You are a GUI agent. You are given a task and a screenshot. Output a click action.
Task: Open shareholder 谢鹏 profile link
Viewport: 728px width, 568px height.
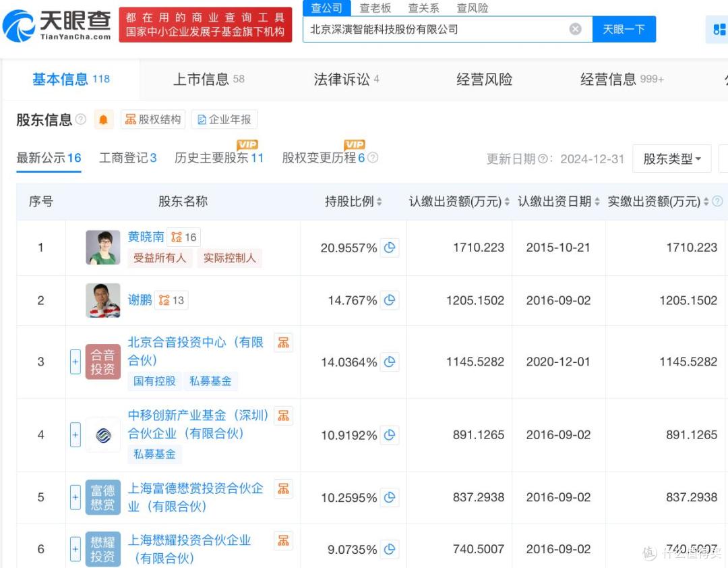coord(140,300)
